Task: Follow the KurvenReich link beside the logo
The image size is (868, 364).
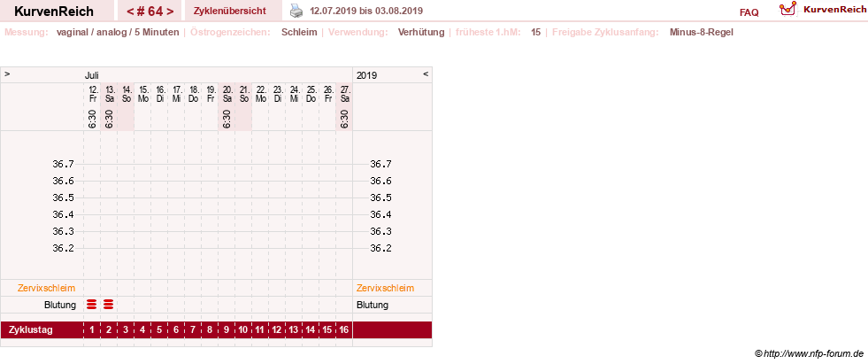Action: [x=835, y=10]
